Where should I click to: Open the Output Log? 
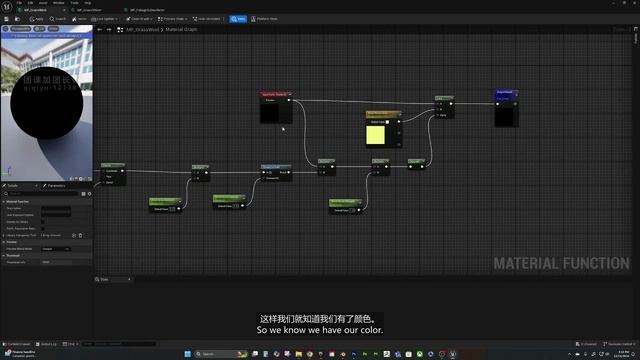(x=46, y=344)
